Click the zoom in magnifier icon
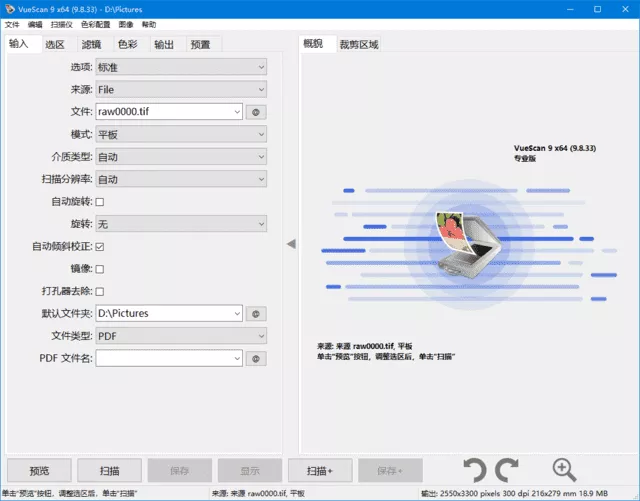 pos(564,469)
